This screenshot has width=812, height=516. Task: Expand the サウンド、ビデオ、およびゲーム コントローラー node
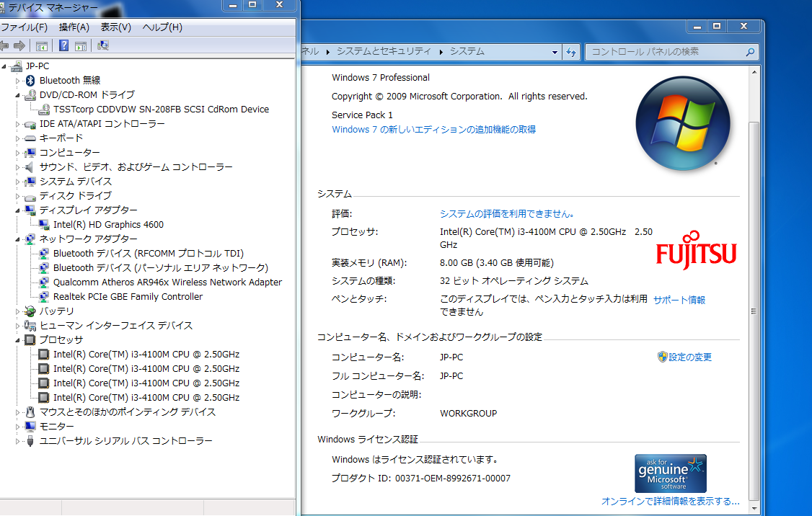pyautogui.click(x=17, y=167)
